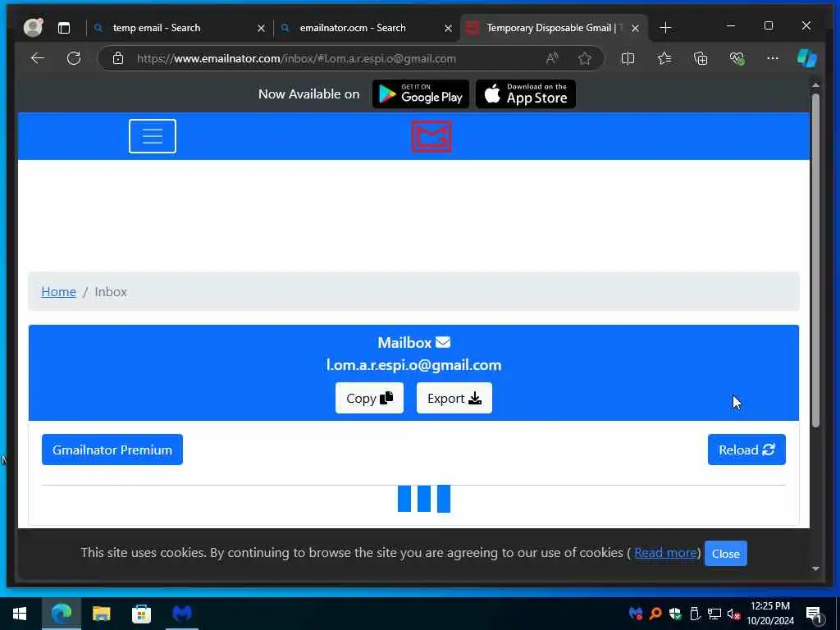Viewport: 840px width, 630px height.
Task: Open Windows Security tray icon
Action: click(x=675, y=614)
